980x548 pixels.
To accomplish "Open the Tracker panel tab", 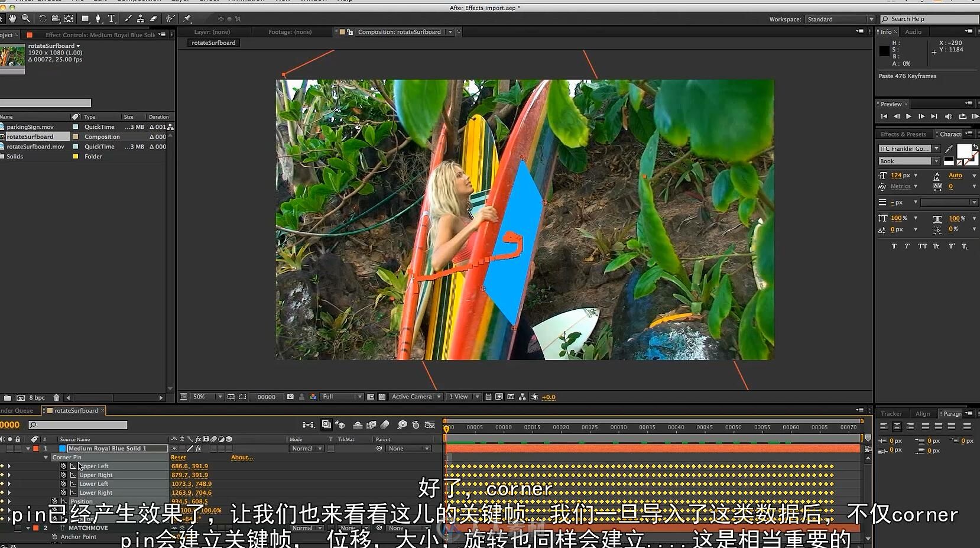I will pos(891,414).
